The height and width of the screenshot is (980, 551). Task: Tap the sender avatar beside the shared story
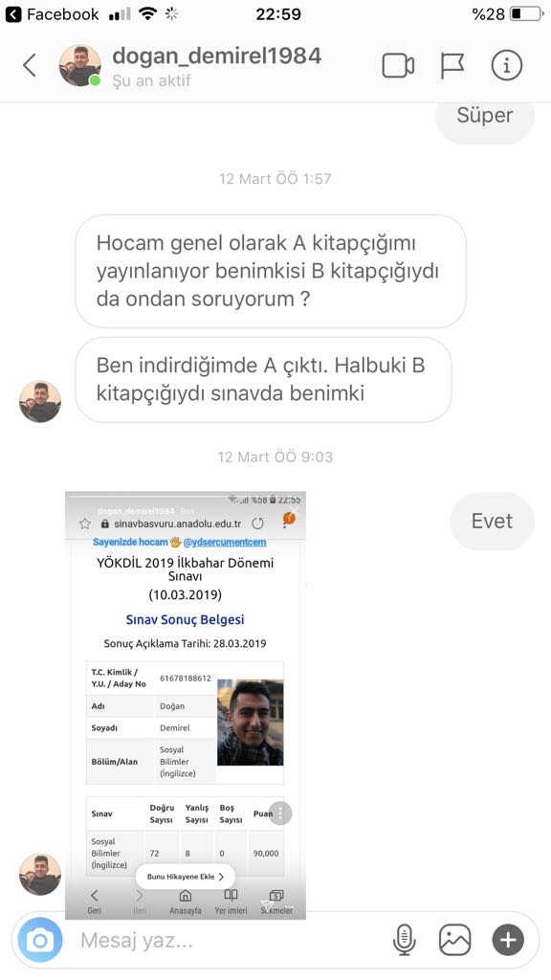(x=40, y=875)
